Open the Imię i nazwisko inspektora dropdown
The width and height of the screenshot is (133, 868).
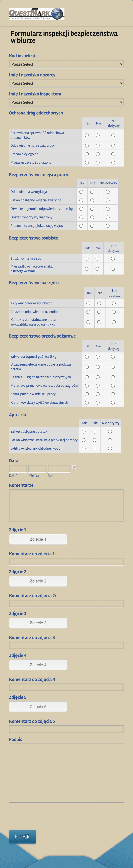pos(66,102)
